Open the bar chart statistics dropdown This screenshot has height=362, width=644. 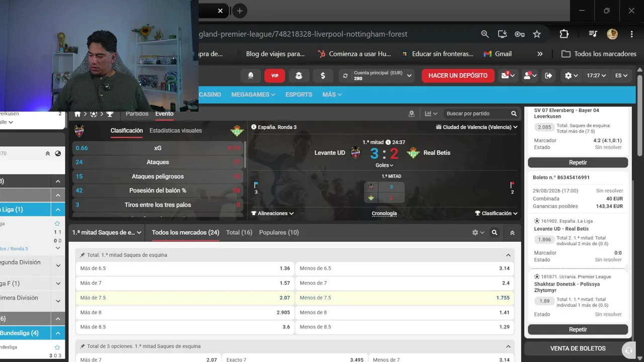coord(431,114)
